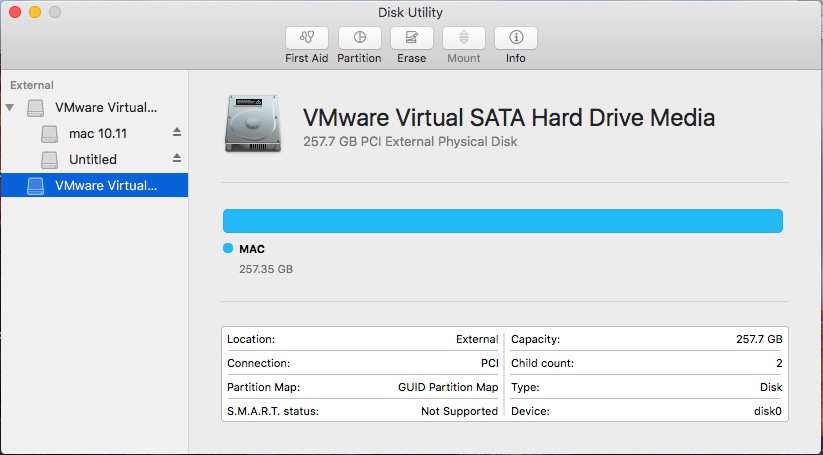Click the Mount toolbar button
The image size is (823, 455).
[464, 38]
